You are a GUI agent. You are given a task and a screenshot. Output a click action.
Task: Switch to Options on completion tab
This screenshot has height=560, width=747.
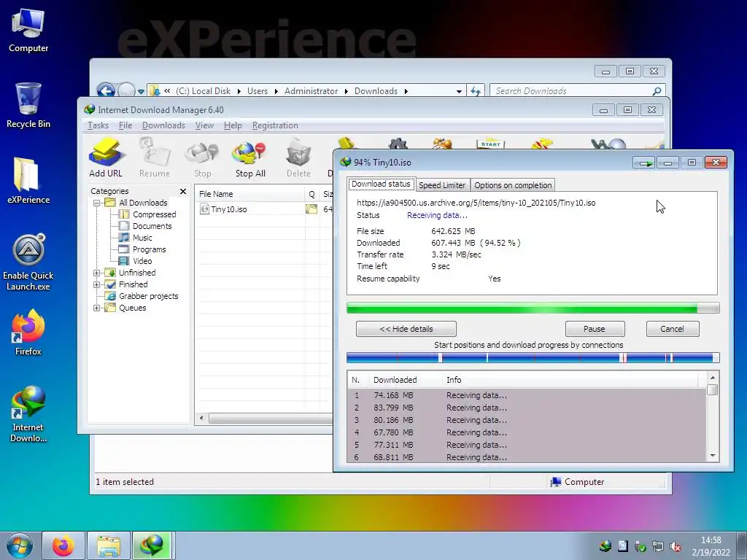coord(513,185)
